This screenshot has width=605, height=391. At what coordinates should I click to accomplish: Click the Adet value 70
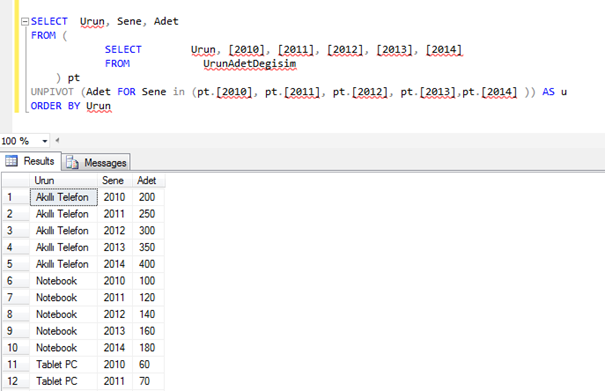pyautogui.click(x=149, y=381)
